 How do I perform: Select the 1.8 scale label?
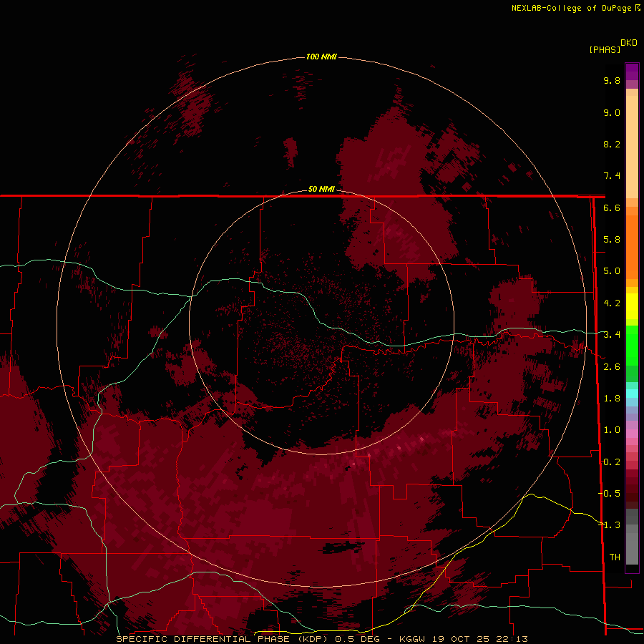tap(612, 399)
